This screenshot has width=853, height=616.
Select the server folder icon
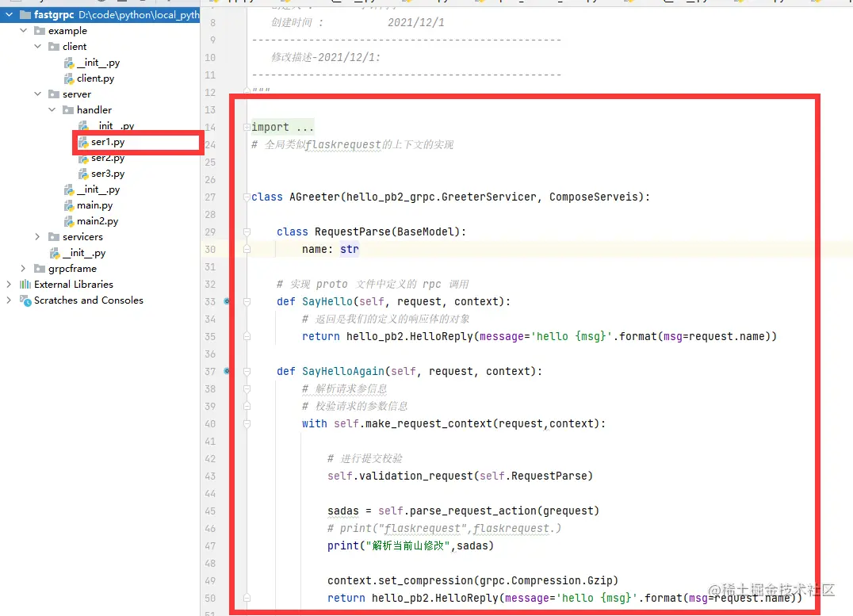[54, 94]
